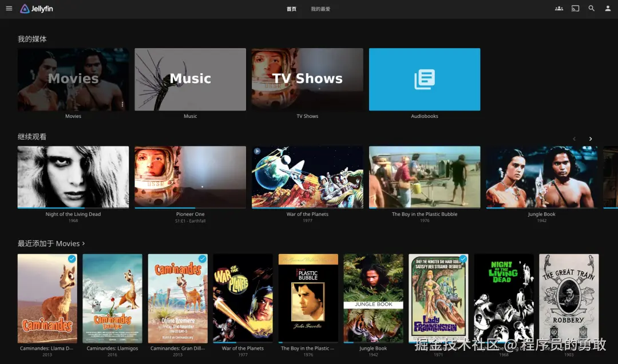Screen dimensions: 618x364
Task: Switch to the 首页 tab
Action: click(x=291, y=9)
